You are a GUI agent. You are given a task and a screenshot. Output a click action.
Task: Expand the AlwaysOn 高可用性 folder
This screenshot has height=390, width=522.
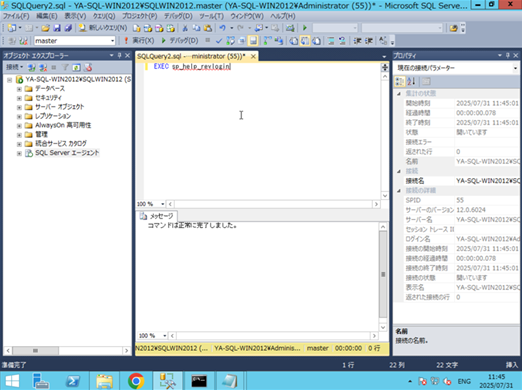click(x=19, y=126)
